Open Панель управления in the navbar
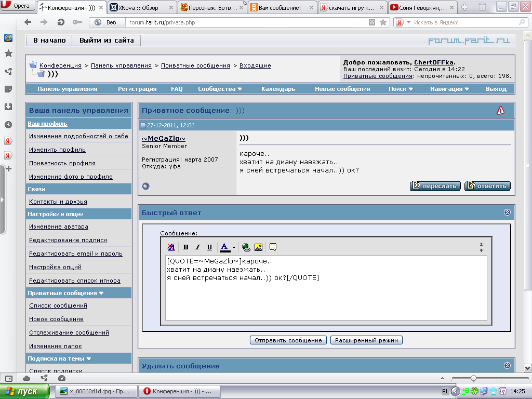The height and width of the screenshot is (399, 532). 67,89
